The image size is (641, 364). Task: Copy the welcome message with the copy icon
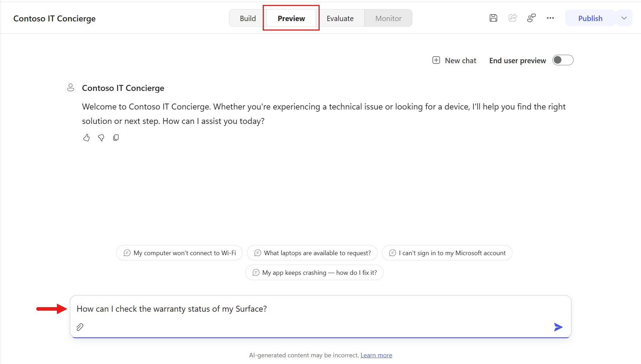(116, 138)
